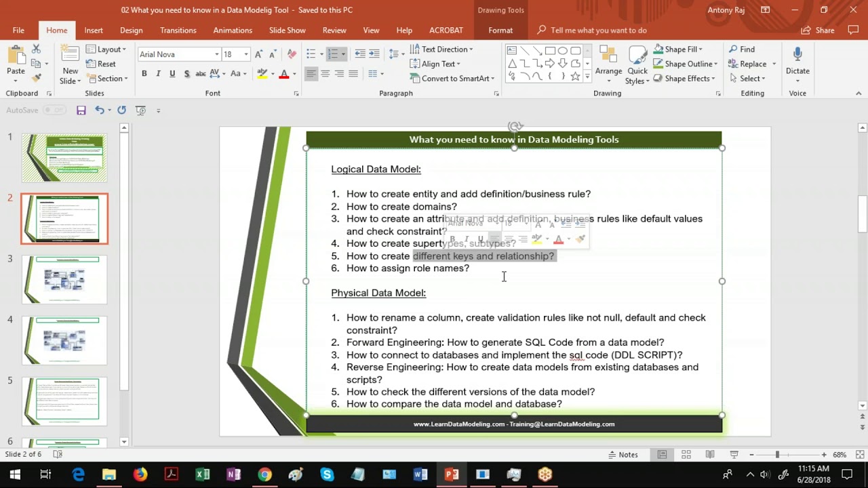Start Slide Show from status bar
The height and width of the screenshot is (488, 868).
point(734,454)
